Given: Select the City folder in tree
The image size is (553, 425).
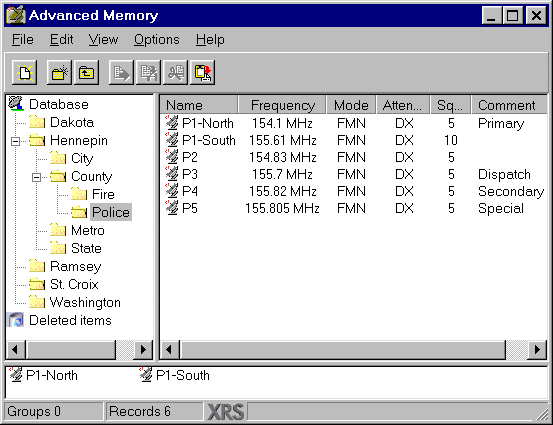Looking at the screenshot, I should (x=82, y=158).
